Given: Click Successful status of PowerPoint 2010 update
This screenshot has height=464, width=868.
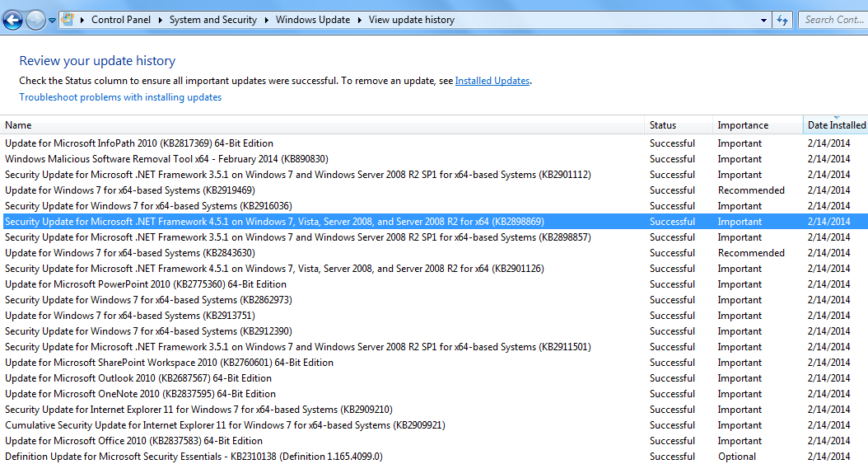Looking at the screenshot, I should (672, 284).
